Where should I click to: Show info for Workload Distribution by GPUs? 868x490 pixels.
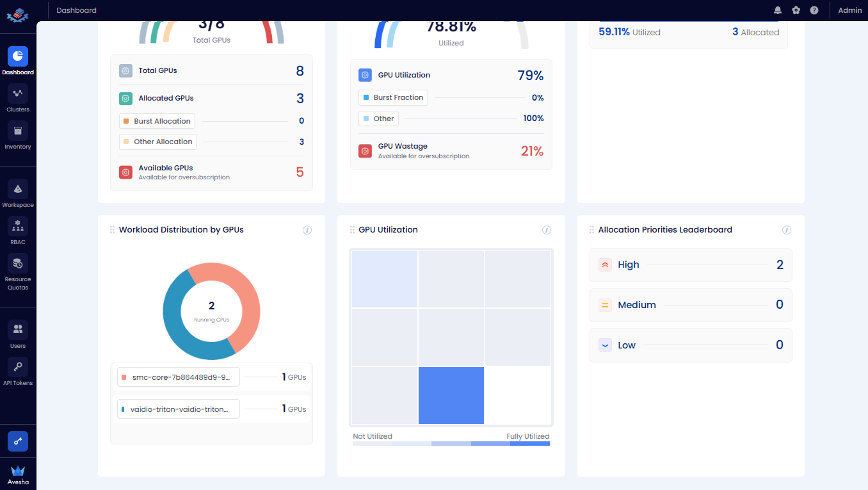pos(307,230)
